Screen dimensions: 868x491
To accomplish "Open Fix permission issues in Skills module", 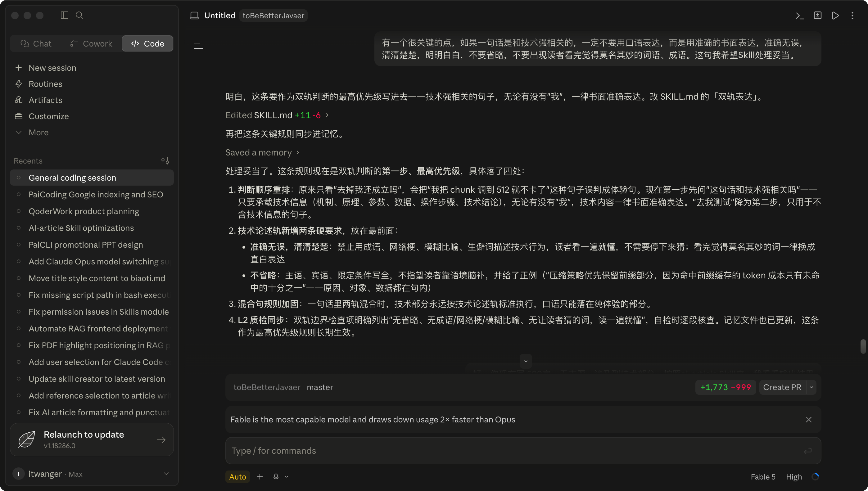I will coord(92,312).
